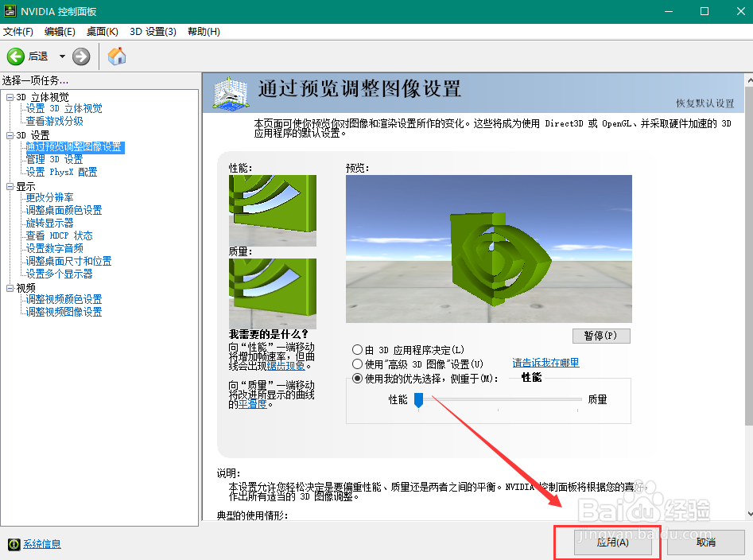The image size is (753, 560).
Task: Open 调整视频图像设置 item
Action: 64,312
